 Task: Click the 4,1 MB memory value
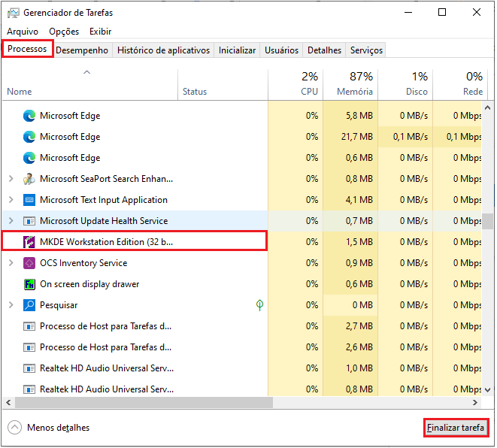pos(359,200)
